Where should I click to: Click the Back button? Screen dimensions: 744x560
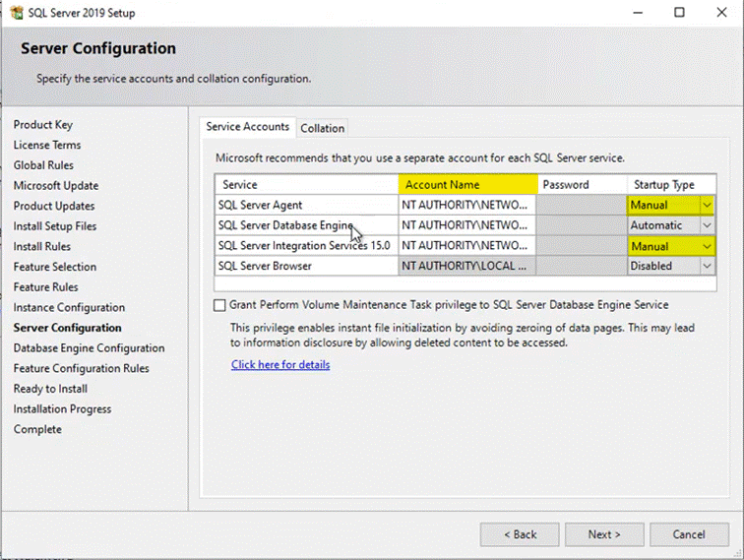[x=520, y=534]
